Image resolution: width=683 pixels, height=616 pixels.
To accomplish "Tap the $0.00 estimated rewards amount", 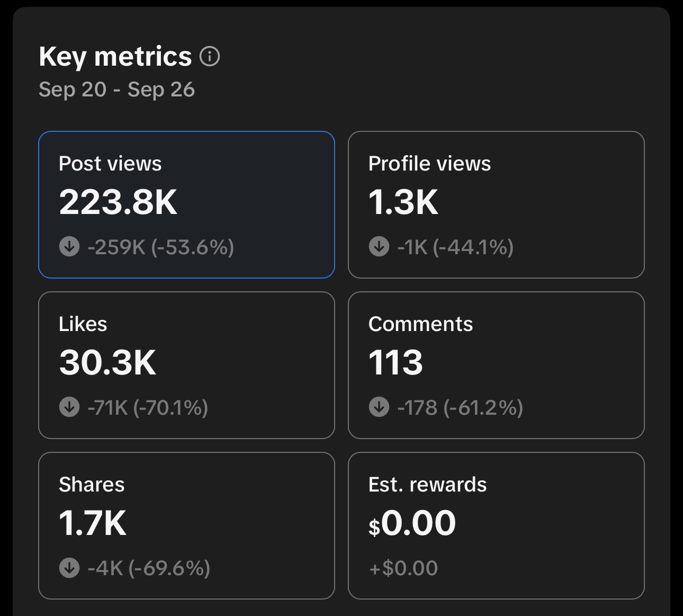I will pyautogui.click(x=412, y=523).
